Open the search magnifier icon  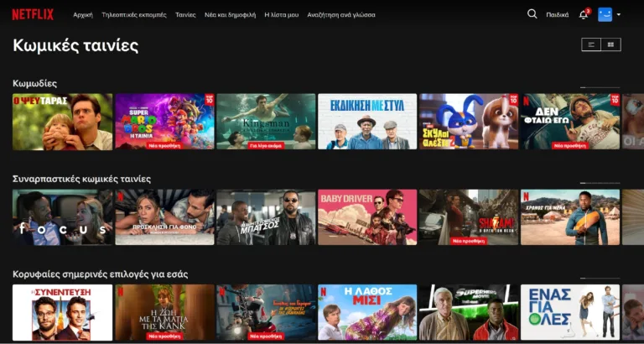(532, 14)
